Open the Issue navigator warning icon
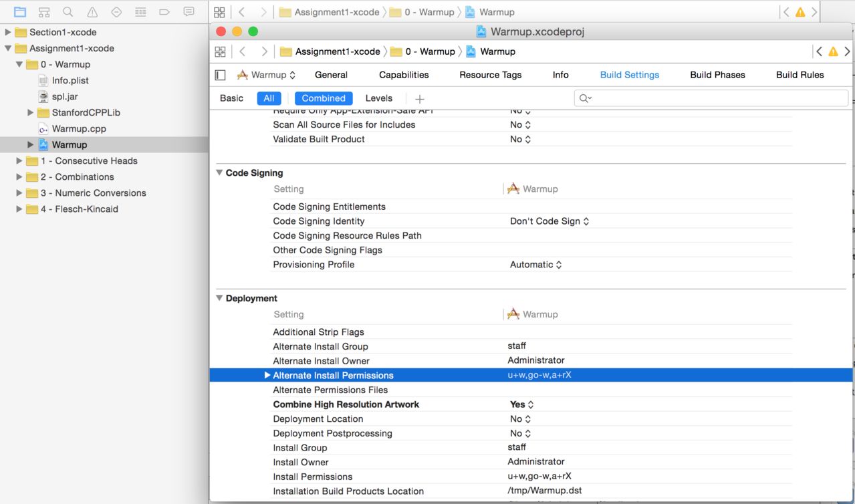 pos(92,12)
